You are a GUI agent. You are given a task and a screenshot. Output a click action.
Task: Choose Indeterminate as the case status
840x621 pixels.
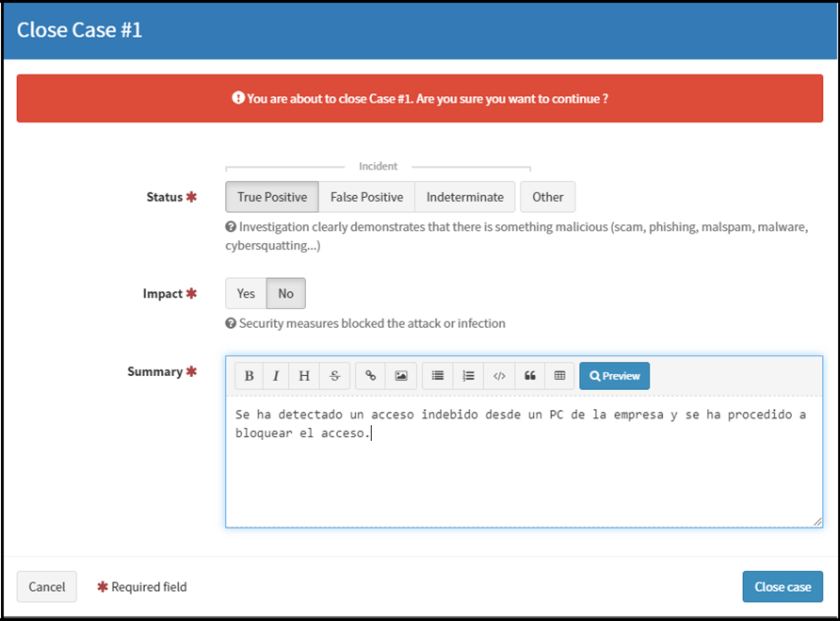[464, 197]
